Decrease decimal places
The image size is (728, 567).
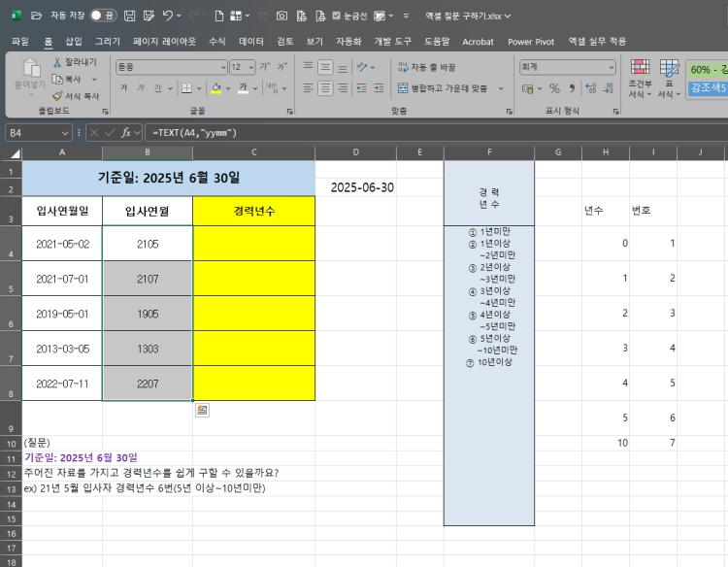pos(609,88)
